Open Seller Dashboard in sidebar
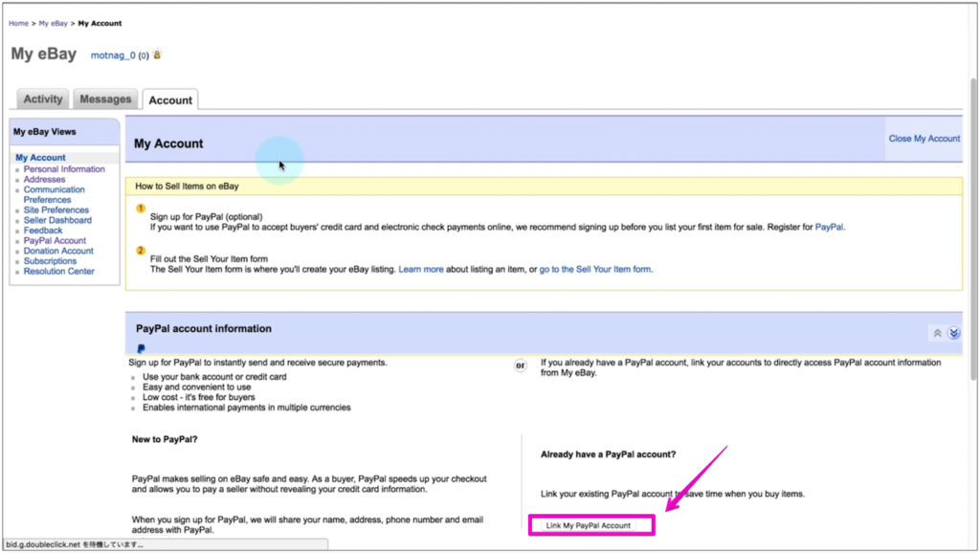The width and height of the screenshot is (980, 553). click(57, 220)
